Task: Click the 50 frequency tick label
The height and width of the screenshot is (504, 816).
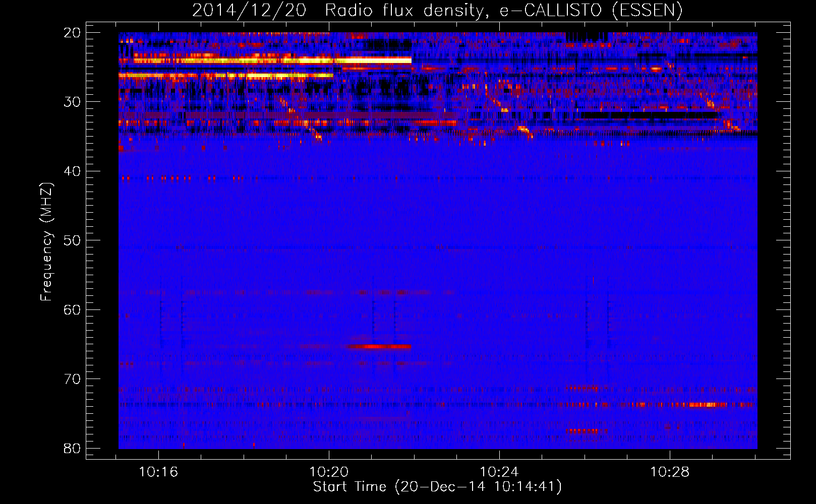Action: point(72,240)
